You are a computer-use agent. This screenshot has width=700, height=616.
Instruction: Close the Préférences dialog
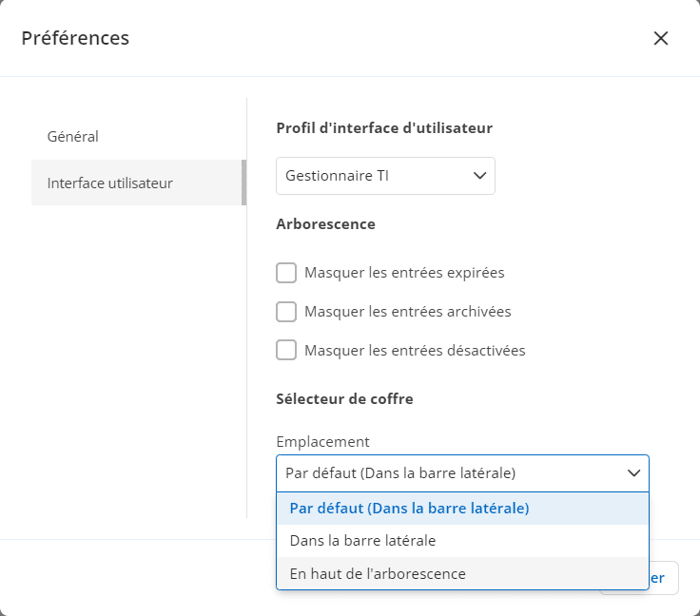pyautogui.click(x=661, y=38)
